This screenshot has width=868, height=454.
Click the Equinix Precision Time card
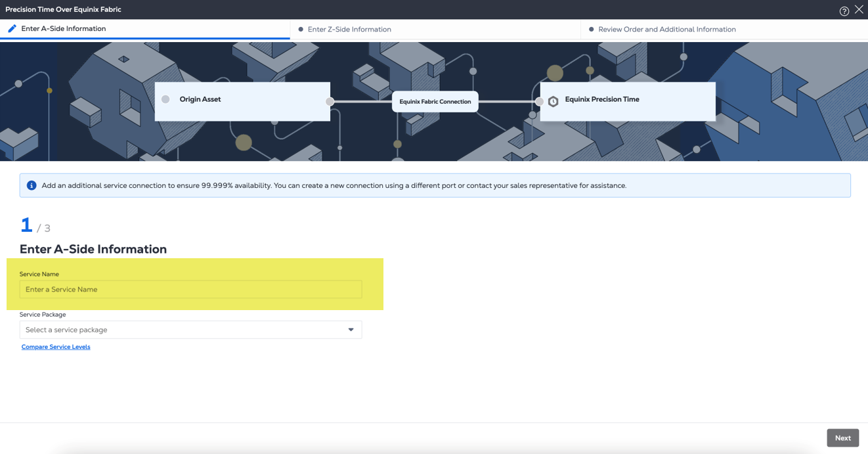pyautogui.click(x=628, y=101)
